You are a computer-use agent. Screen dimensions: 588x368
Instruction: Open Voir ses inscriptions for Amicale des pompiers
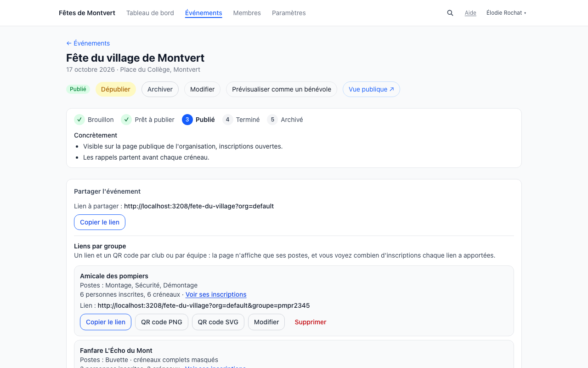pyautogui.click(x=216, y=294)
